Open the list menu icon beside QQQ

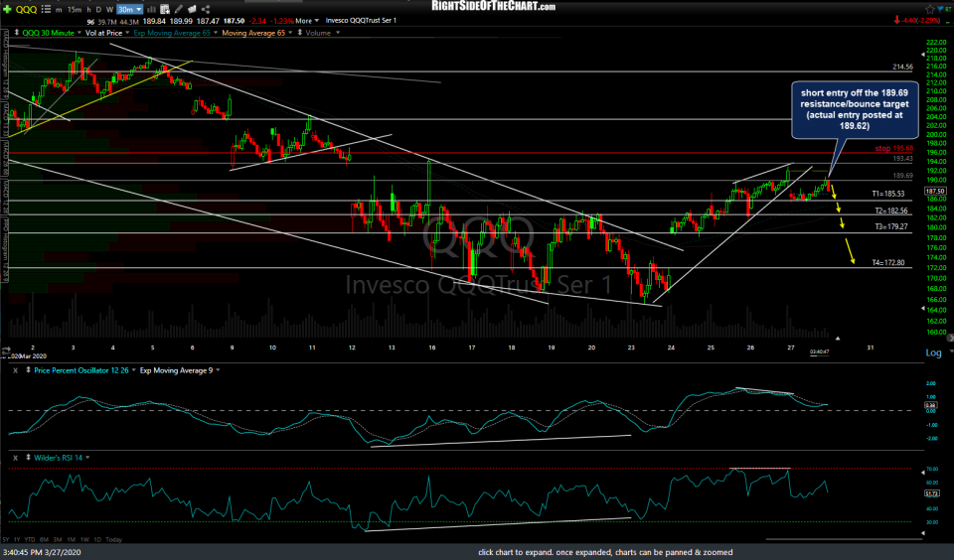coord(46,9)
